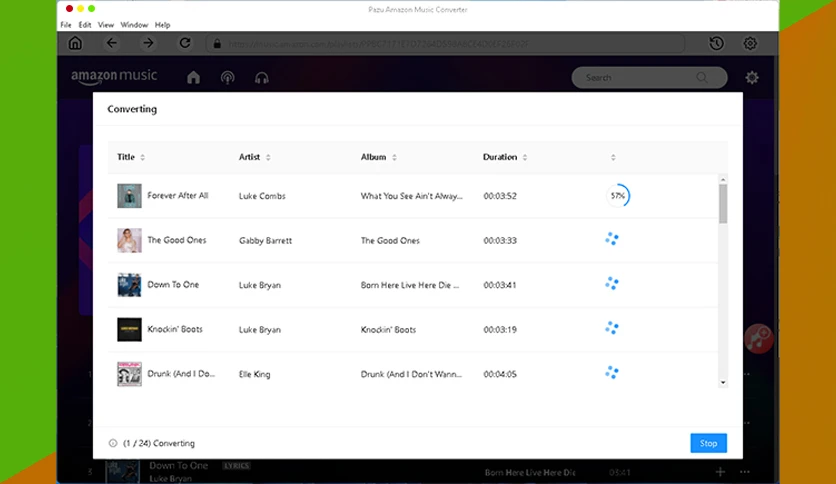The height and width of the screenshot is (484, 836).
Task: Open Amazon Music home icon
Action: click(194, 78)
